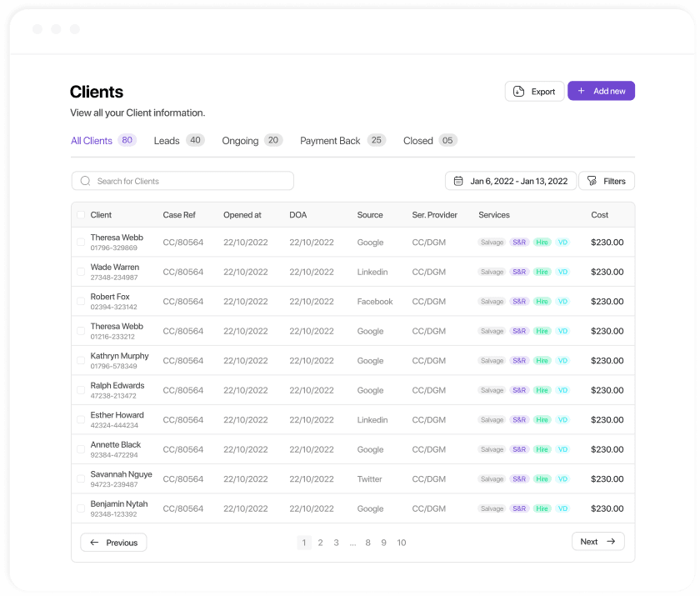Click the magnifier search icon
The height and width of the screenshot is (596, 700).
85,181
